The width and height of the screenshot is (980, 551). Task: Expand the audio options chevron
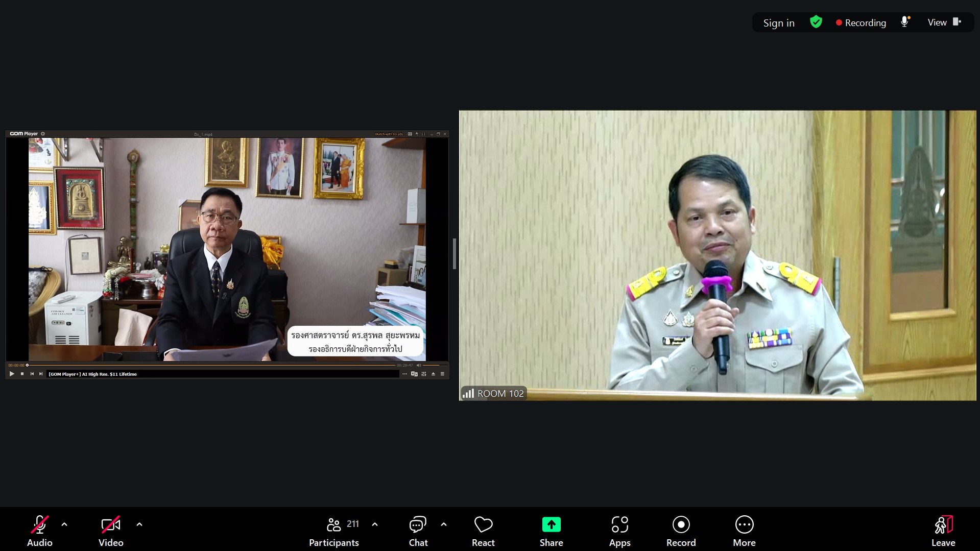pos(64,524)
